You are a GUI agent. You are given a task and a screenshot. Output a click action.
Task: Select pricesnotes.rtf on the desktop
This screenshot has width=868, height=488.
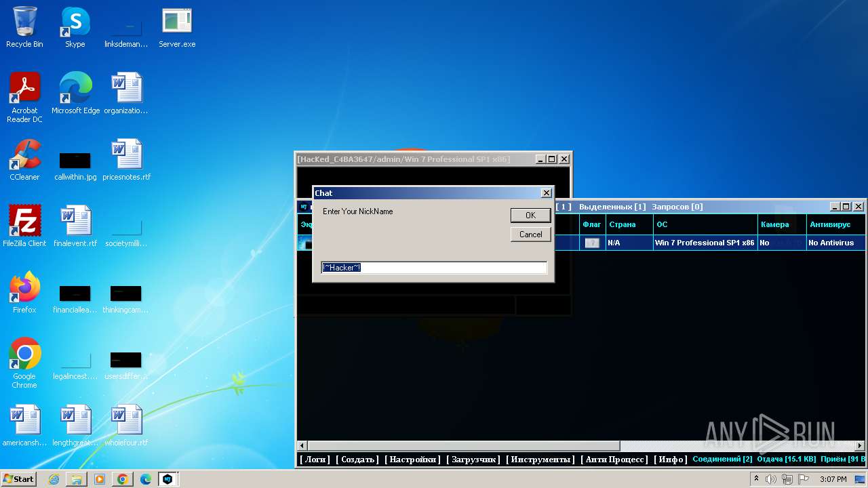point(126,160)
